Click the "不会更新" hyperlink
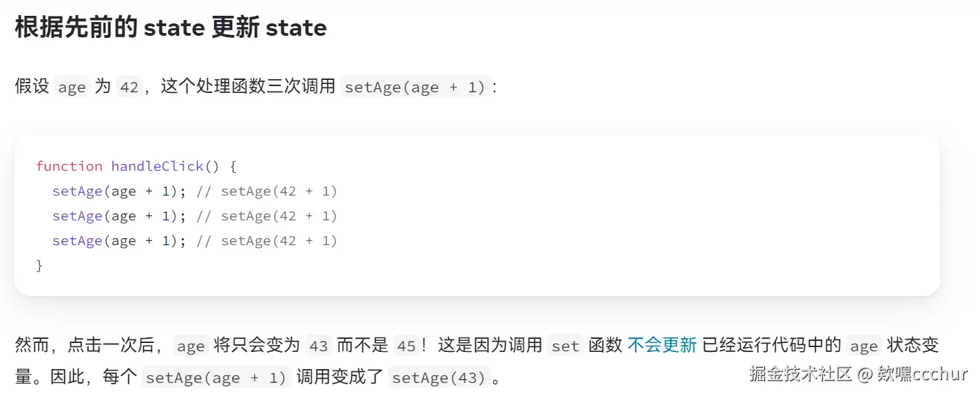This screenshot has height=396, width=980. [662, 345]
